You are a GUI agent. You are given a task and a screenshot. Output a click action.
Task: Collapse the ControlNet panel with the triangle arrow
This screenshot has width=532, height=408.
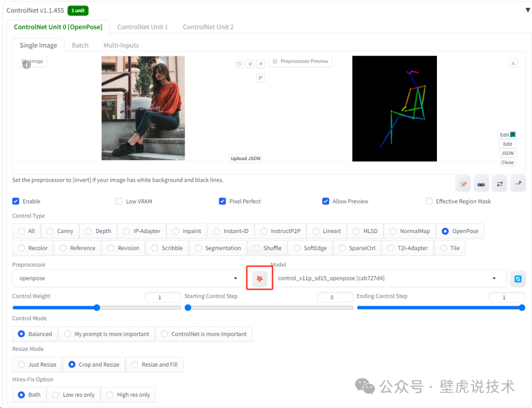click(x=528, y=10)
